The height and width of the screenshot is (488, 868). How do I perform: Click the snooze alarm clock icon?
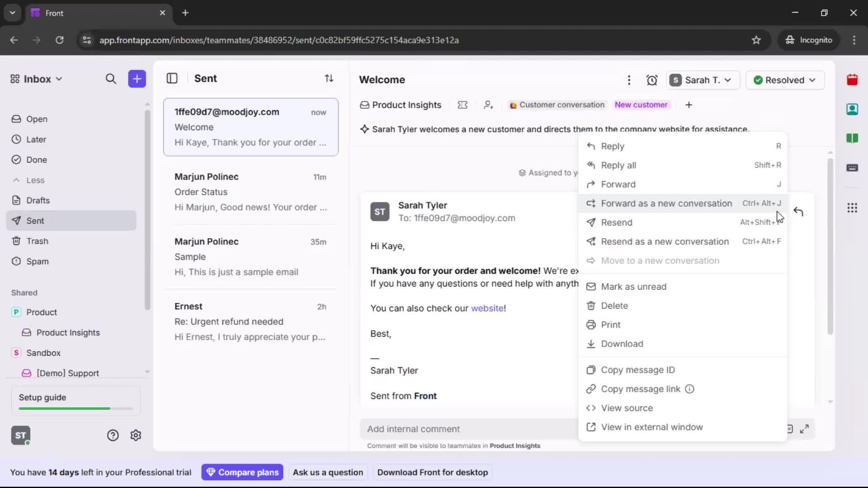tap(651, 80)
